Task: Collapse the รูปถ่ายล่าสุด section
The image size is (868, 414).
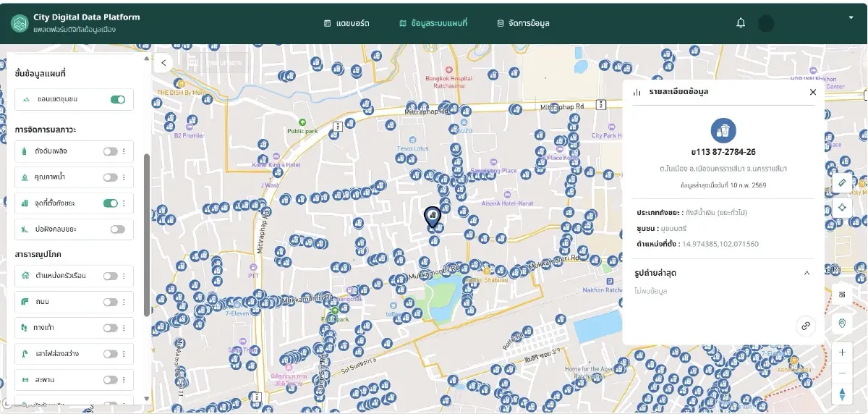Action: click(x=807, y=273)
